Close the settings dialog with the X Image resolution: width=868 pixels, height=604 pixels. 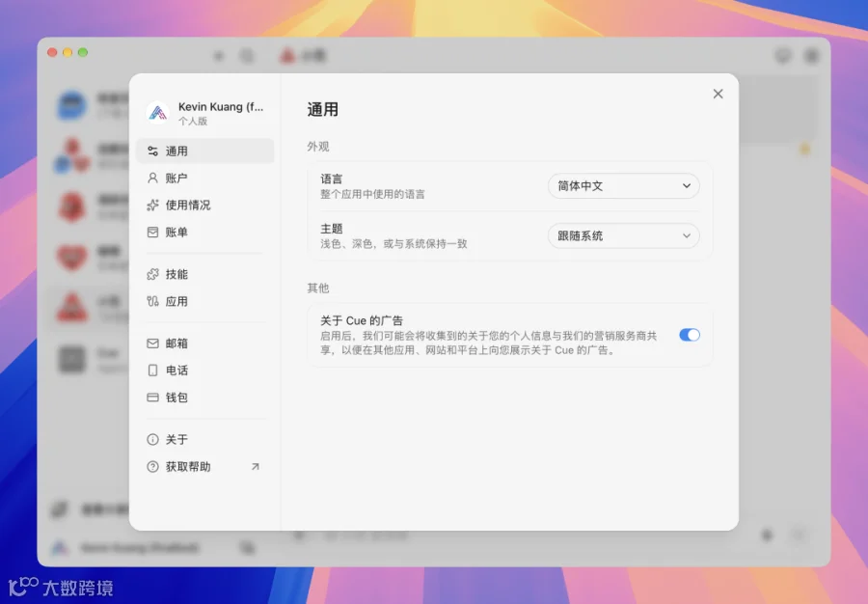tap(718, 95)
